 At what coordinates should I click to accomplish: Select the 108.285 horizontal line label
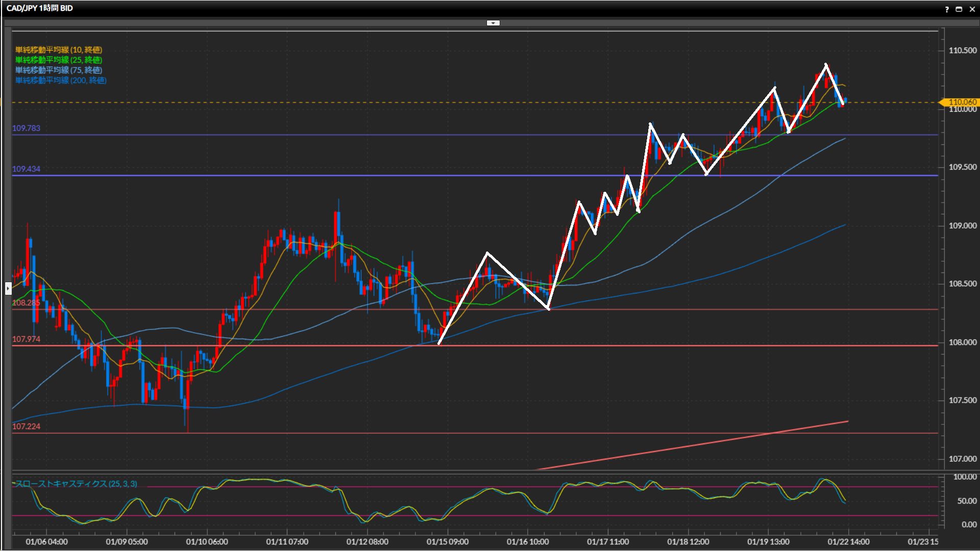click(26, 303)
